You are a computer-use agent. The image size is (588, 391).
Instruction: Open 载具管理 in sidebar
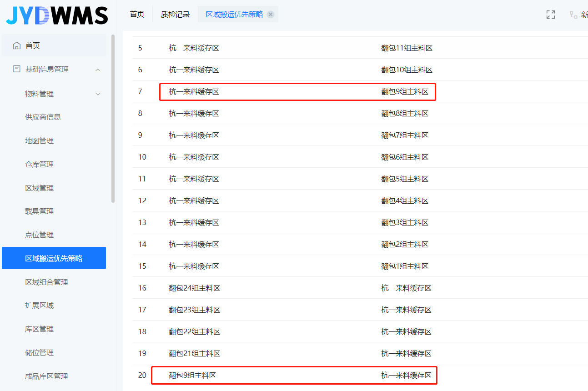point(40,211)
